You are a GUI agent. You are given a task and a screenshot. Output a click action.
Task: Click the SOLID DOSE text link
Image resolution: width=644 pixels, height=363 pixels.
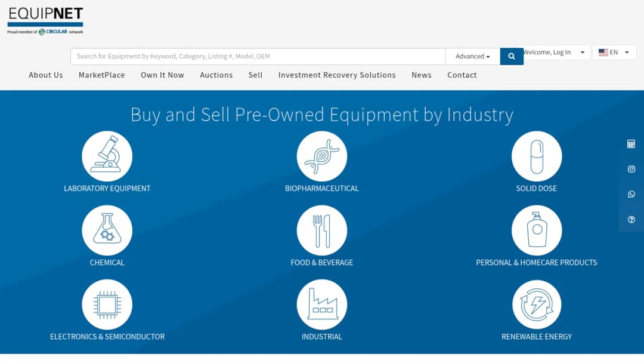[x=537, y=188]
